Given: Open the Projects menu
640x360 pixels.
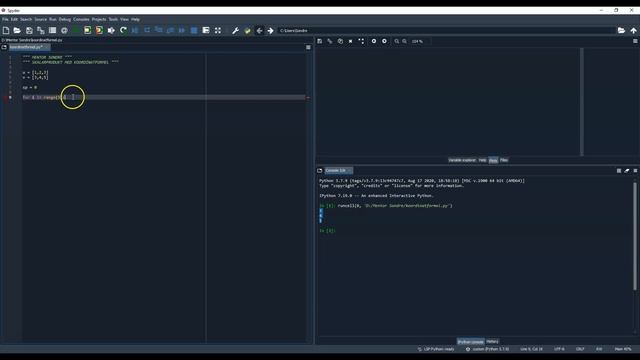Looking at the screenshot, I should point(99,19).
